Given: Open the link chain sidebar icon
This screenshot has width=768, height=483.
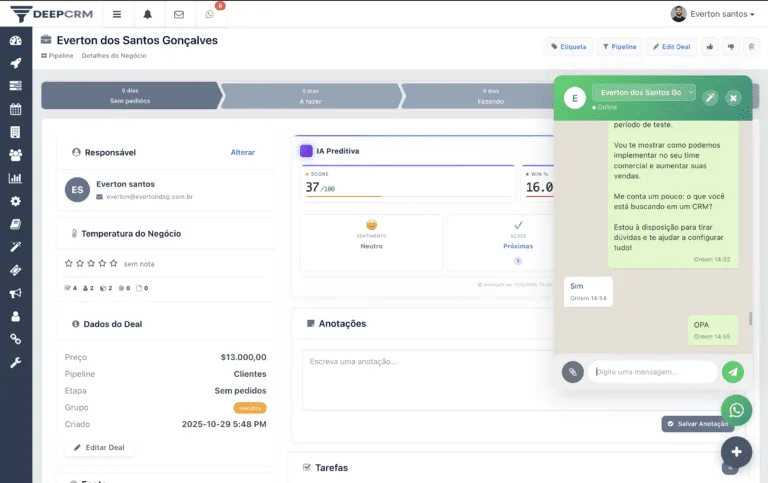Looking at the screenshot, I should (16, 339).
